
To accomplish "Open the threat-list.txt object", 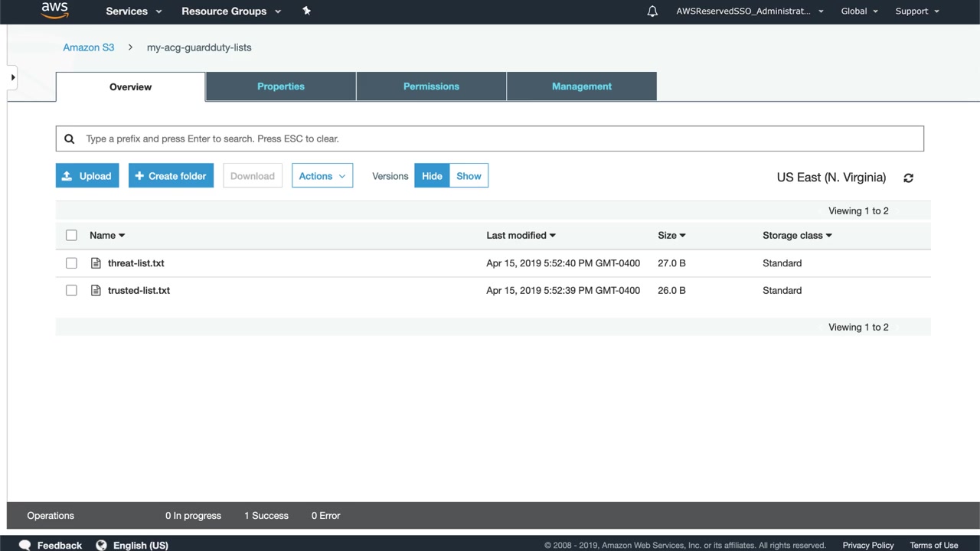I will pyautogui.click(x=136, y=263).
